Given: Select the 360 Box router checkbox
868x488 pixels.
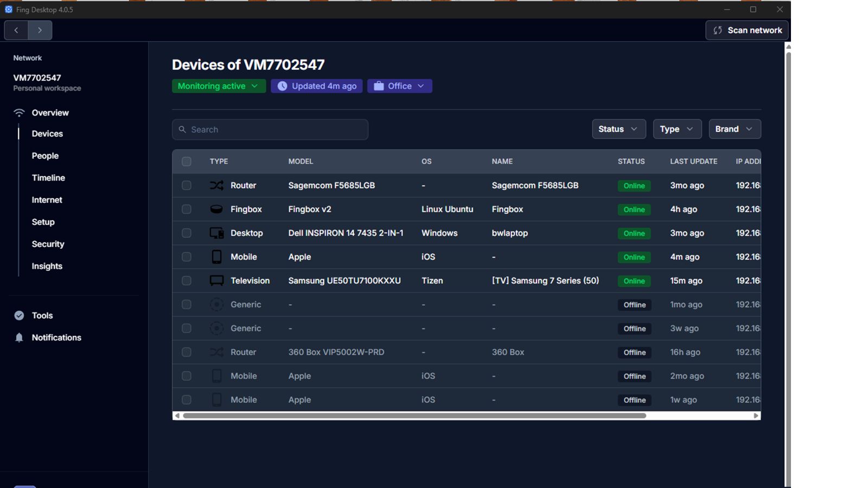Looking at the screenshot, I should coord(187,352).
